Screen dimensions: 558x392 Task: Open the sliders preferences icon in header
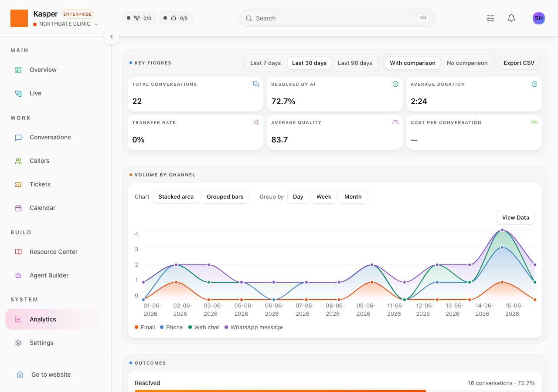click(x=490, y=18)
